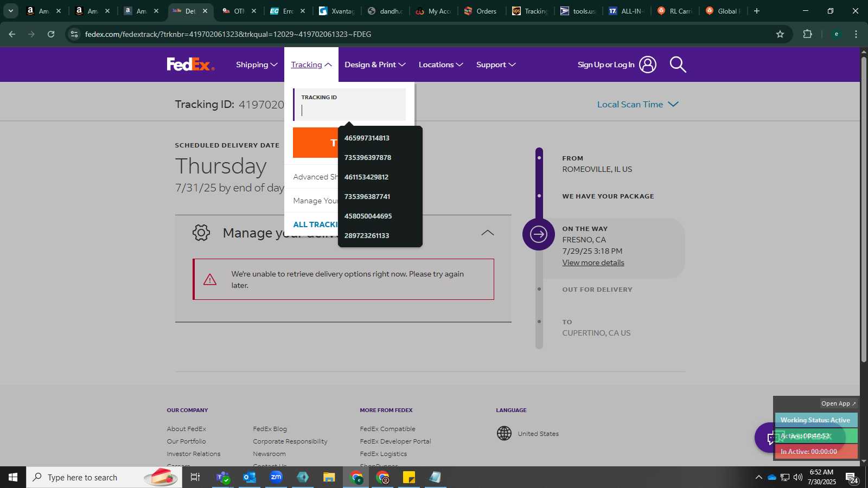The height and width of the screenshot is (488, 868).
Task: Open the Local Scan Time dropdown
Action: pos(638,104)
